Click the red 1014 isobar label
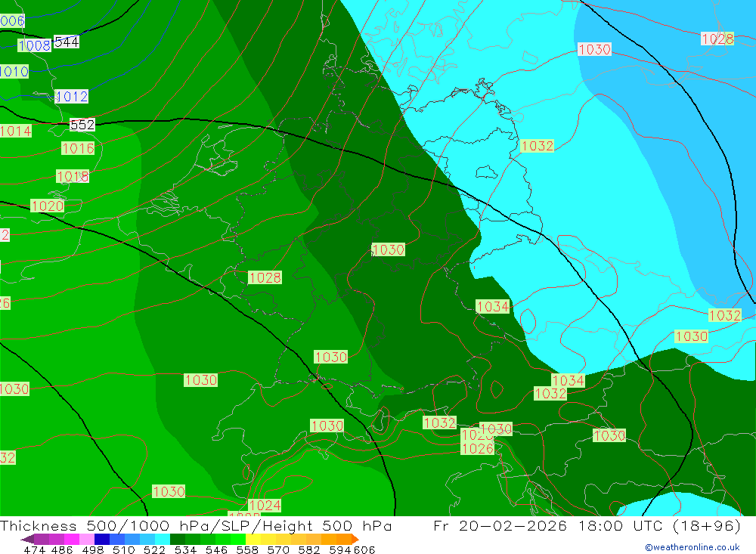756x554 pixels. tap(15, 132)
